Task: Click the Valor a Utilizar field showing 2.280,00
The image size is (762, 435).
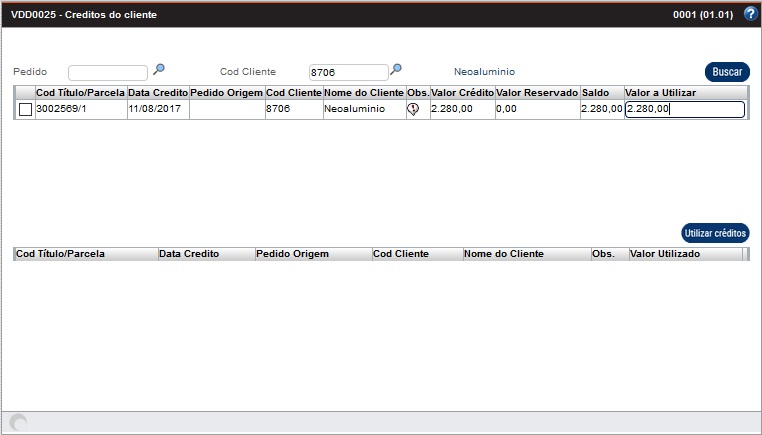Action: coord(684,110)
